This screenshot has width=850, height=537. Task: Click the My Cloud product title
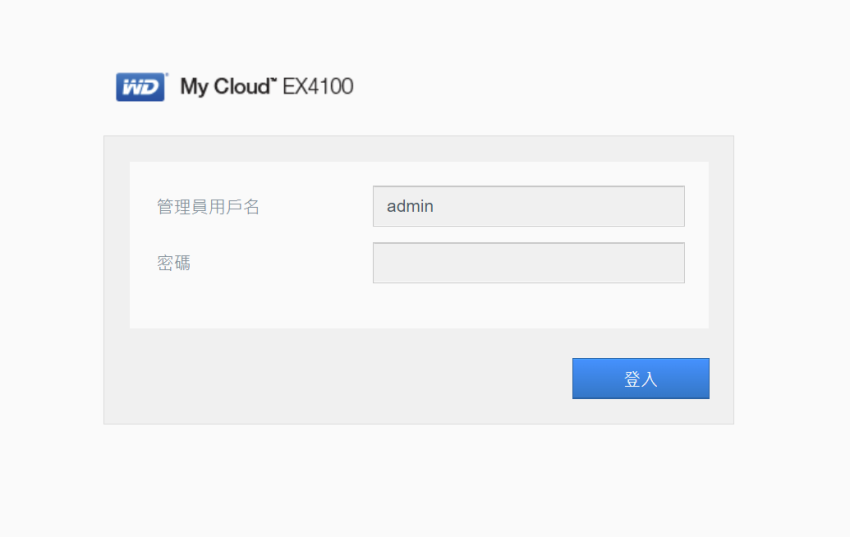[228, 87]
